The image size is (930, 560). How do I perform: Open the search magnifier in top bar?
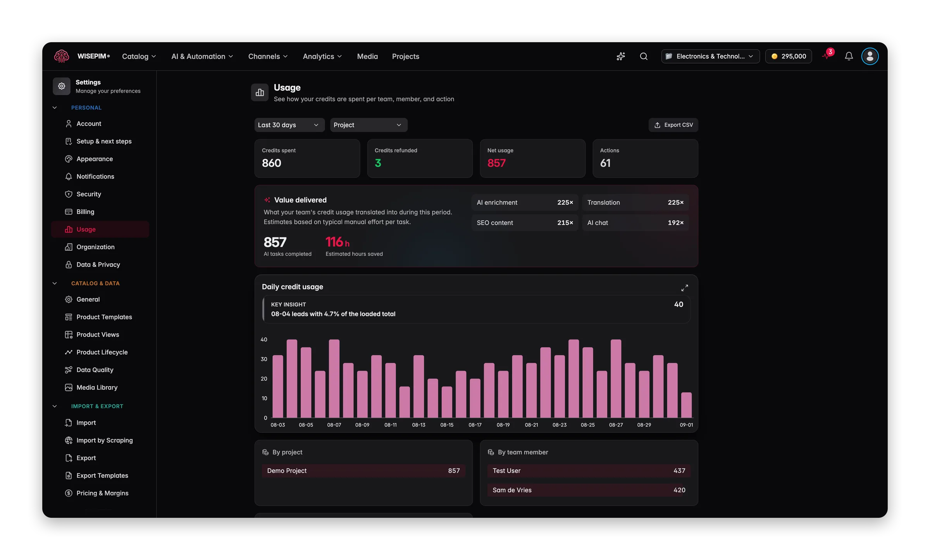[644, 56]
